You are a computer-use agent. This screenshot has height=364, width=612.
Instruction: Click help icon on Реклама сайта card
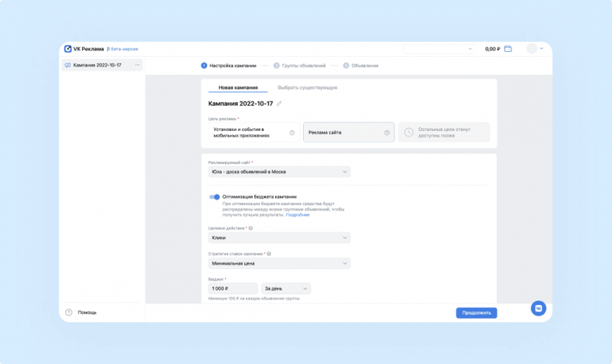tap(387, 132)
